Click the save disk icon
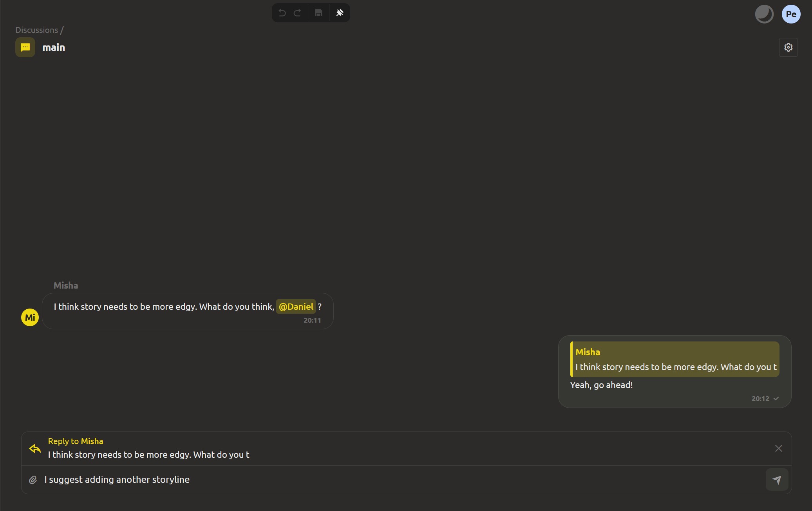812x511 pixels. [x=318, y=13]
